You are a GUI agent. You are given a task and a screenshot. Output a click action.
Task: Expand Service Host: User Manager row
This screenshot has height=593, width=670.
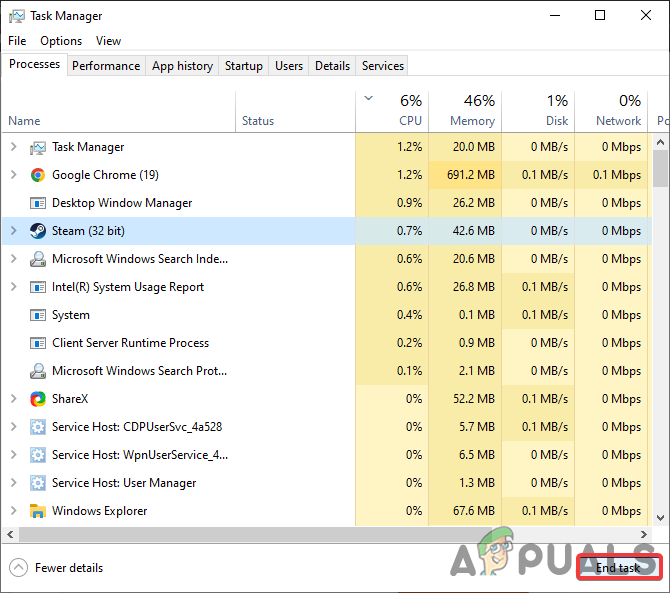tap(14, 483)
